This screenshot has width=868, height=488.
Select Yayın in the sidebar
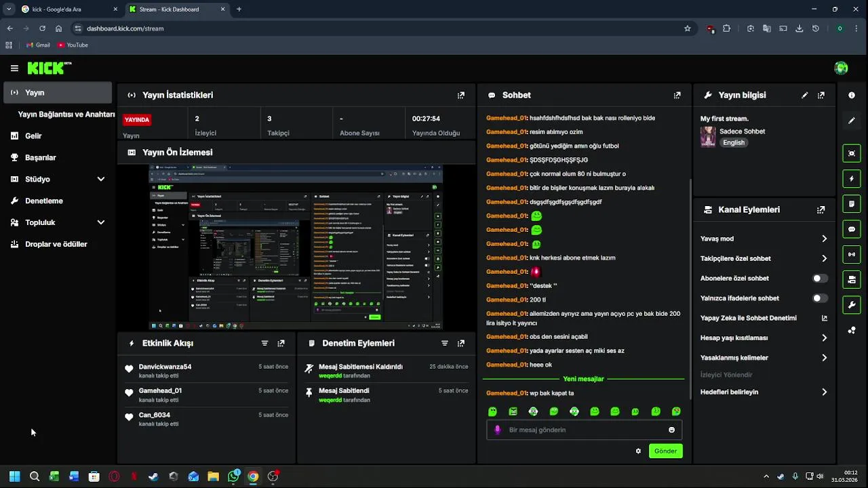point(58,92)
